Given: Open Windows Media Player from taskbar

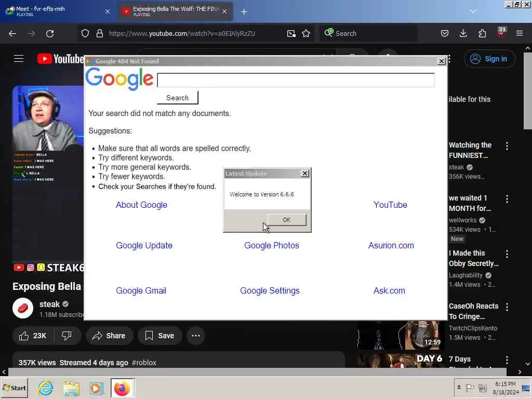Looking at the screenshot, I should click(96, 388).
